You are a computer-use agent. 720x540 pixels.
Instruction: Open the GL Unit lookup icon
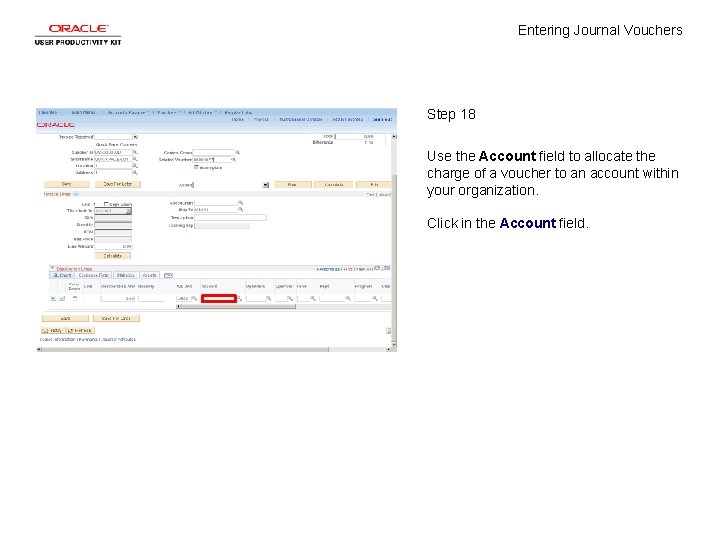(194, 298)
